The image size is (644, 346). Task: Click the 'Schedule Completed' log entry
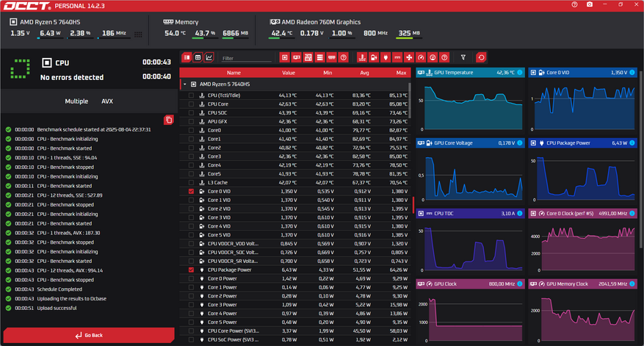pyautogui.click(x=59, y=289)
